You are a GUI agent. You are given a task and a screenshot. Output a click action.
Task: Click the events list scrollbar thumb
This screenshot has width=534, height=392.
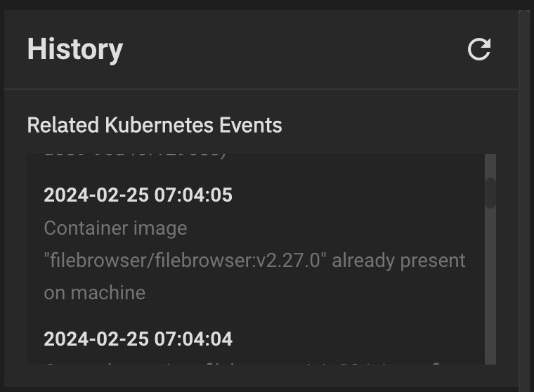[490, 192]
